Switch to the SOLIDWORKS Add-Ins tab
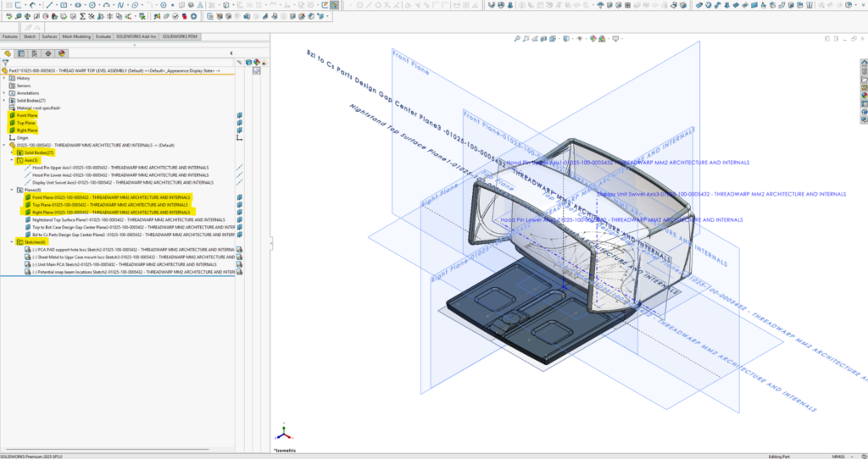 tap(136, 36)
